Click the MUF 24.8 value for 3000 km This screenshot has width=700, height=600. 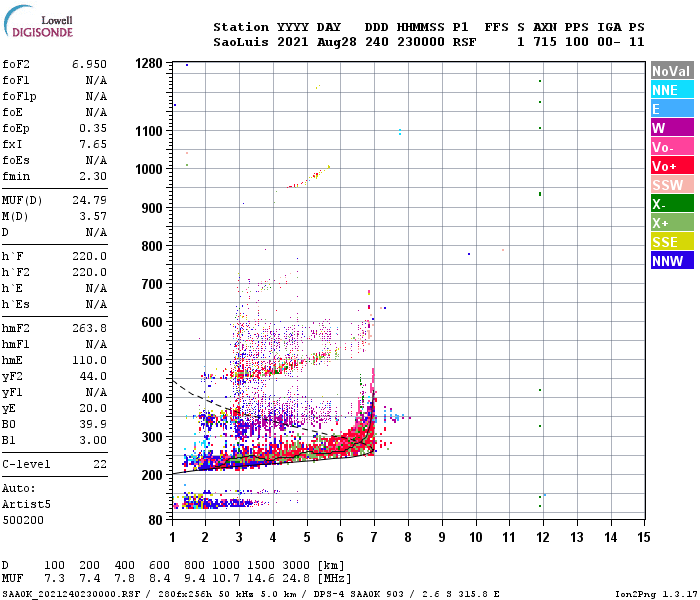[296, 579]
